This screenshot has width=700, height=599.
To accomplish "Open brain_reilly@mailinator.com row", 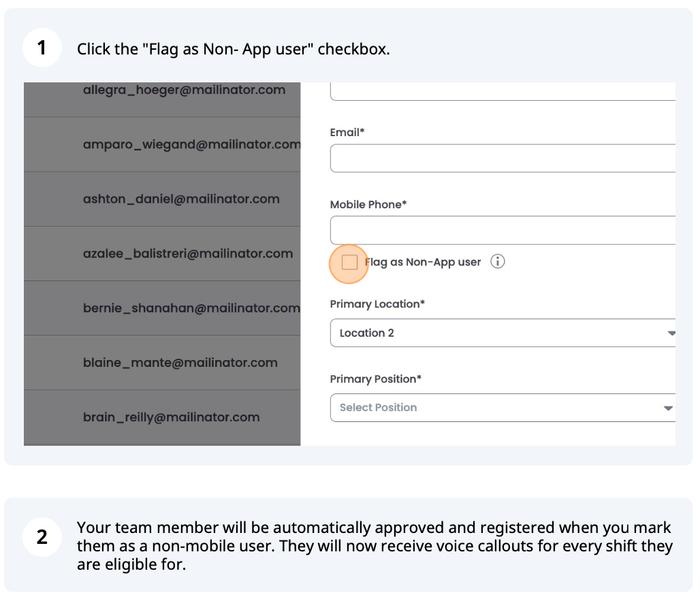I will click(171, 417).
